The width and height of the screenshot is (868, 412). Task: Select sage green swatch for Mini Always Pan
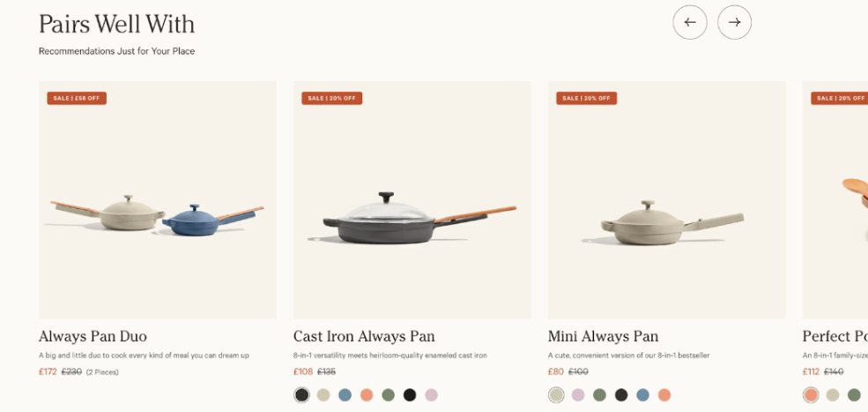coord(599,395)
